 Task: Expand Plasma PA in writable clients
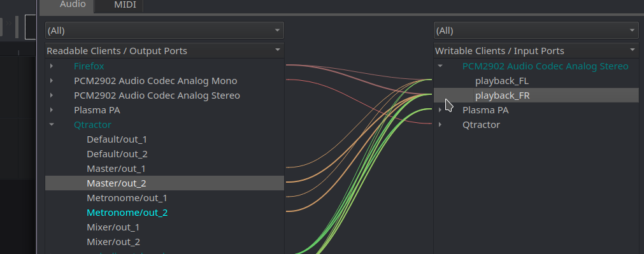click(440, 110)
